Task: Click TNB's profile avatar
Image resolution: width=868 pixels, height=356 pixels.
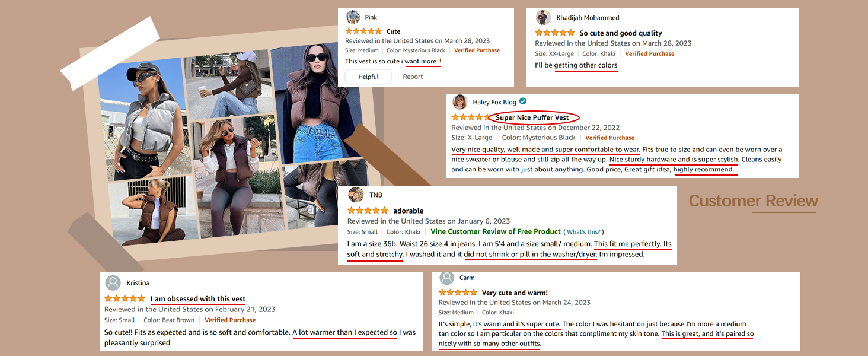Action: 356,195
